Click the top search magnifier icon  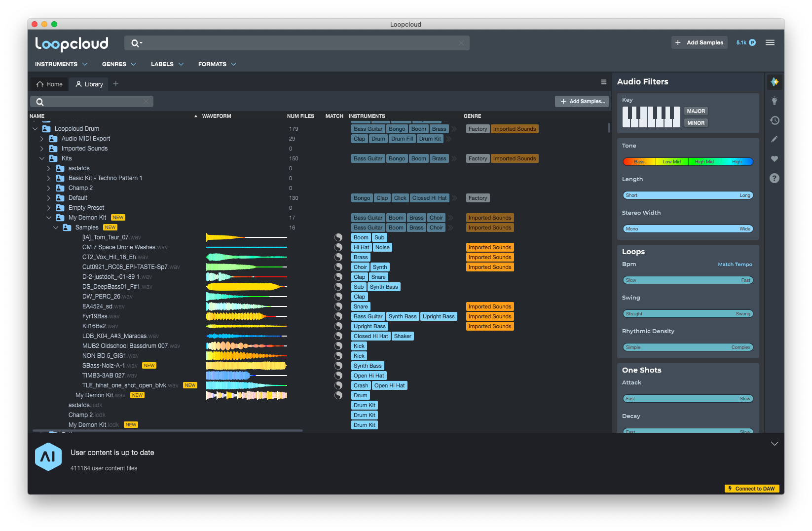tap(137, 43)
